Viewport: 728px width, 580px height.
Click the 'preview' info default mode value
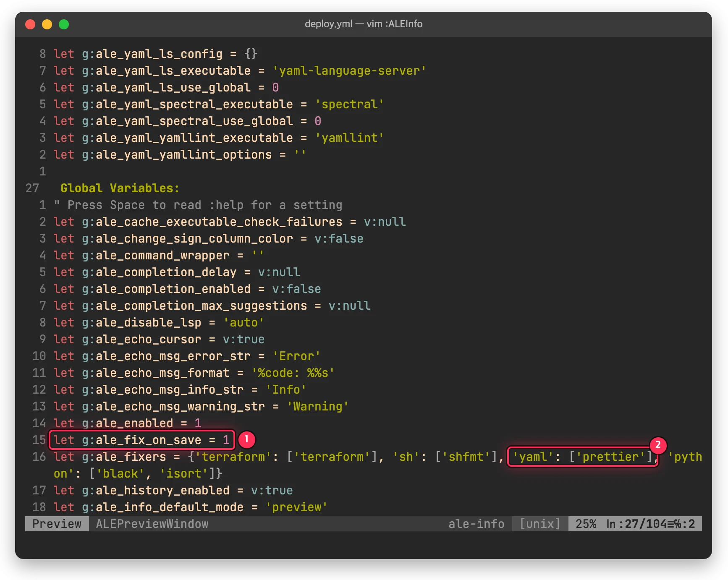pos(296,507)
